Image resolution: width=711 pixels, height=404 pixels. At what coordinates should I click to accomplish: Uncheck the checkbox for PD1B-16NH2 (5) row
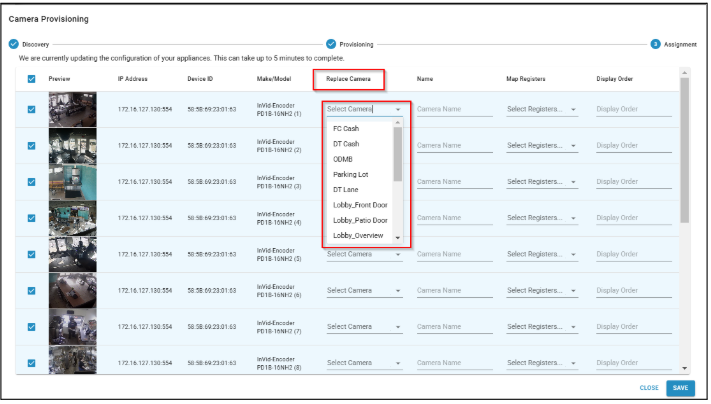point(31,254)
